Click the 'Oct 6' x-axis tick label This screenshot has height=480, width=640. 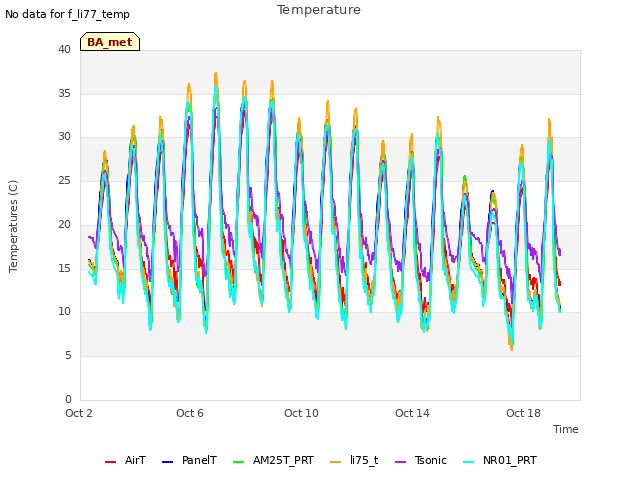pos(190,413)
